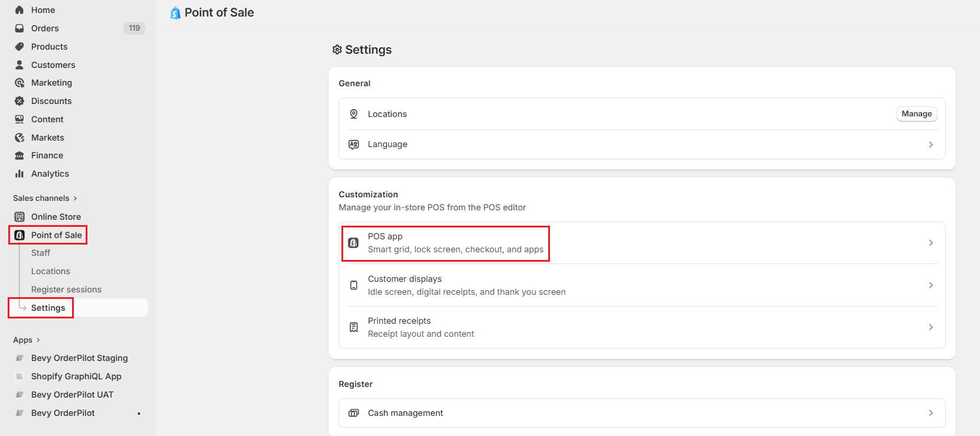Viewport: 980px width, 436px height.
Task: Click the Manage button for Locations
Action: pyautogui.click(x=917, y=114)
